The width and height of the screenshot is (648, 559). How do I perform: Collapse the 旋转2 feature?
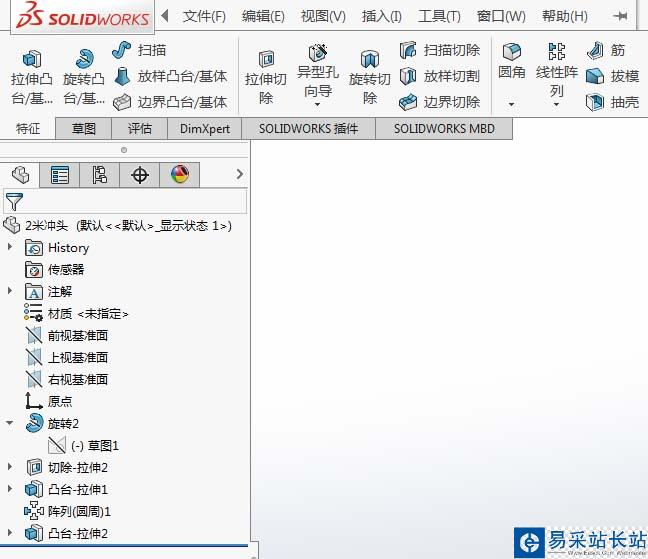pyautogui.click(x=9, y=423)
